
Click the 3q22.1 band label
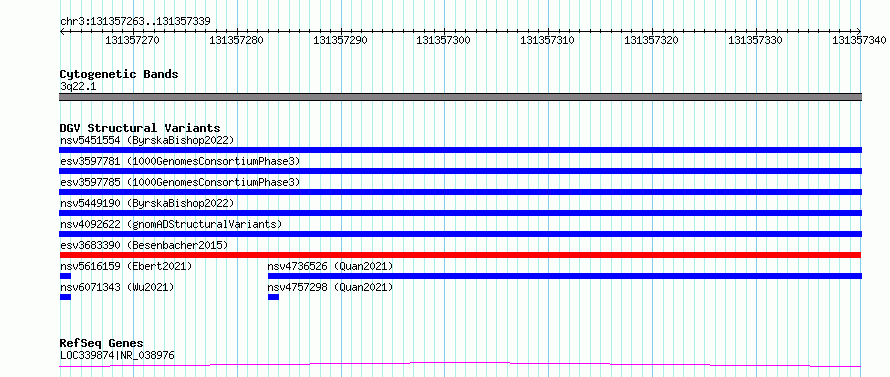[x=78, y=86]
